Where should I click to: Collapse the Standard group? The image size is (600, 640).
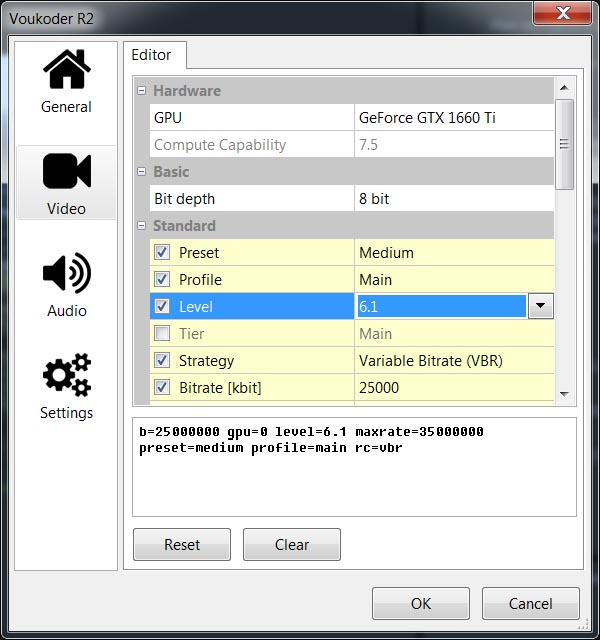coord(142,225)
